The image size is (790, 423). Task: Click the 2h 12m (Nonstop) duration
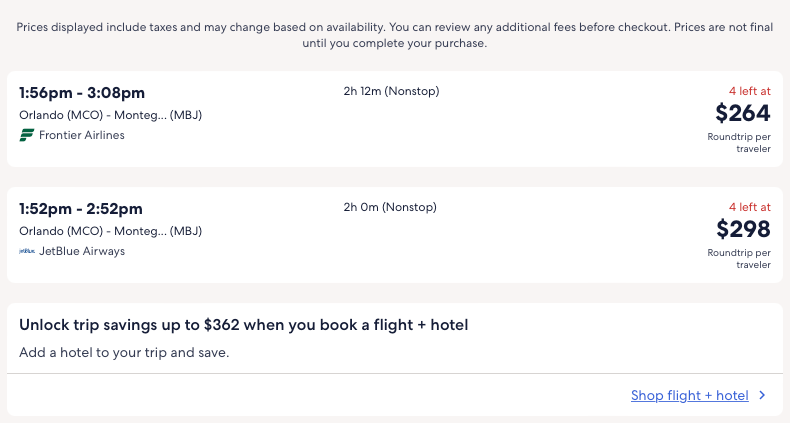(391, 92)
